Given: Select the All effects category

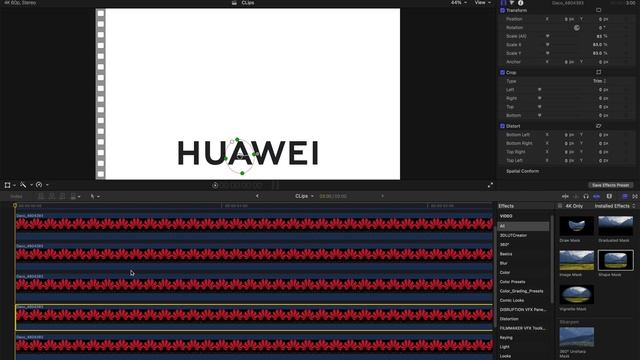Looking at the screenshot, I should click(523, 226).
